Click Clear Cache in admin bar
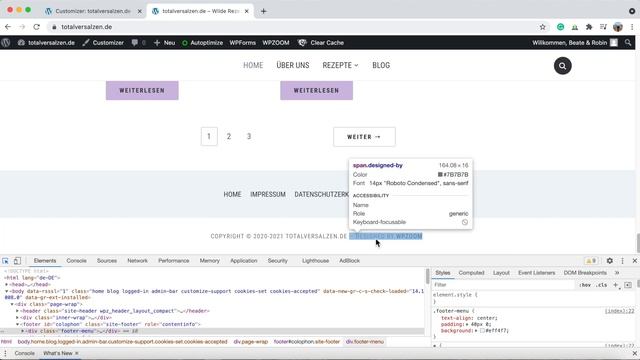Screen dimensions: 640x360 pos(321,42)
